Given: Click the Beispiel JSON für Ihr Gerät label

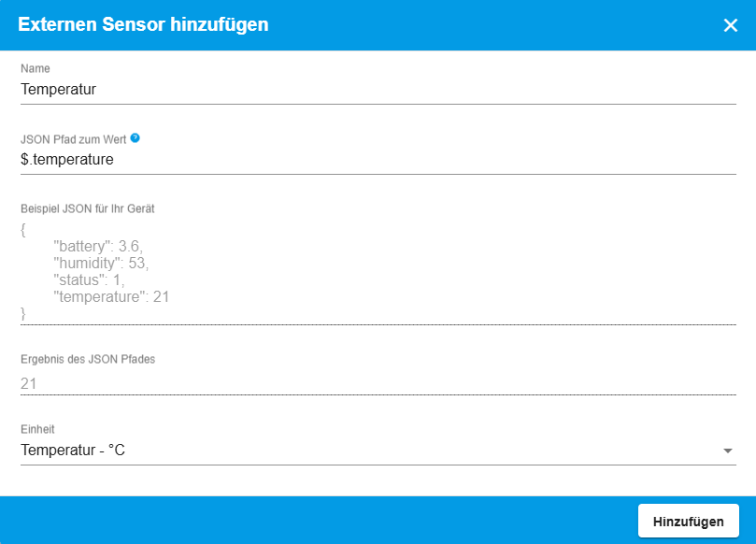Looking at the screenshot, I should pos(87,208).
